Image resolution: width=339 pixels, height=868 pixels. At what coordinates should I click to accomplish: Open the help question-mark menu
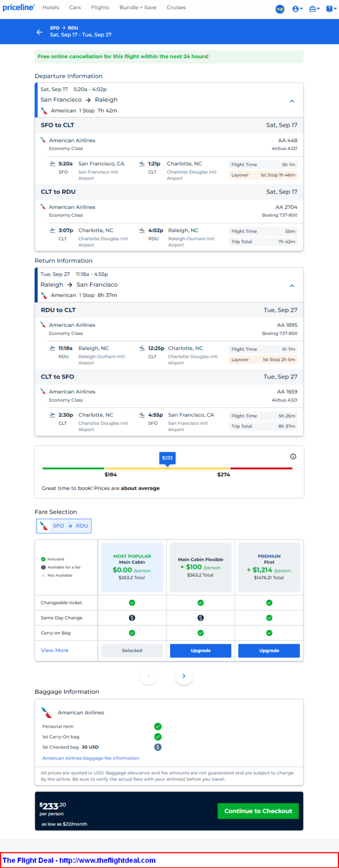click(331, 9)
